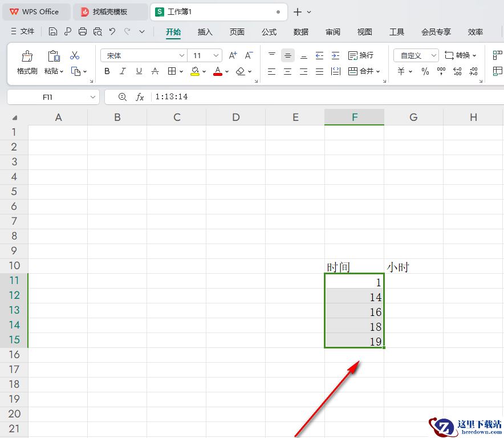Click the Paste (粘贴) clipboard icon
This screenshot has height=438, width=504.
54,56
